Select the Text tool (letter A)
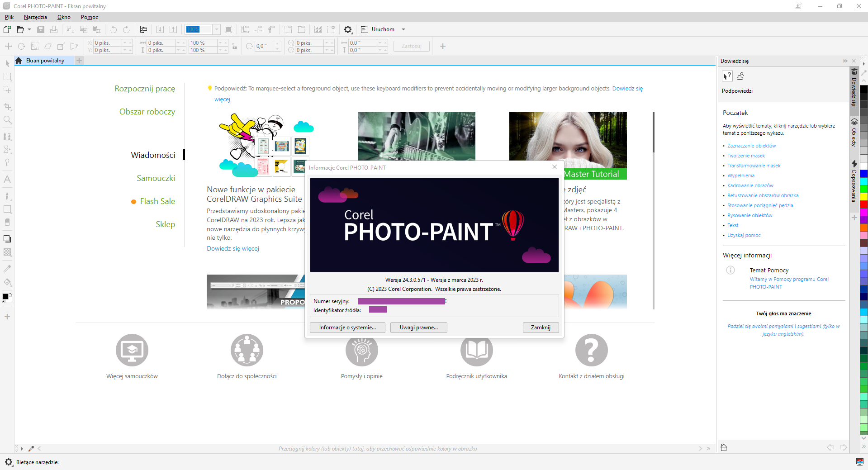 (x=7, y=179)
